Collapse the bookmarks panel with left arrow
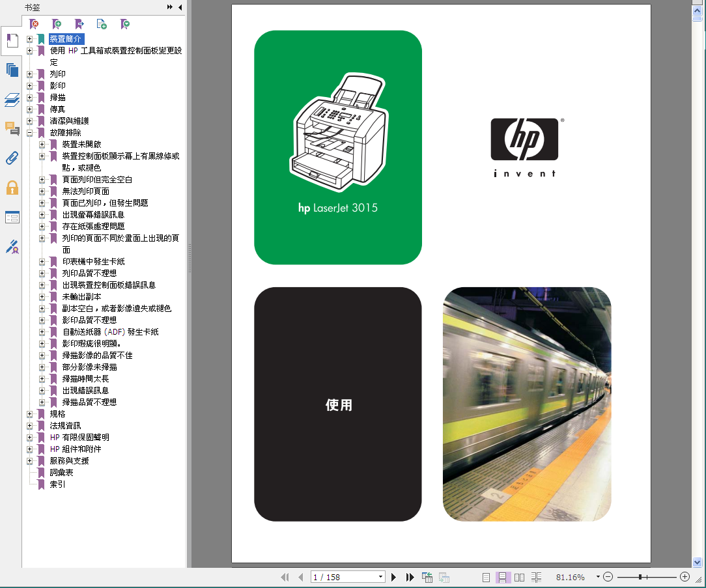Screen dimensions: 706x588 click(x=180, y=7)
